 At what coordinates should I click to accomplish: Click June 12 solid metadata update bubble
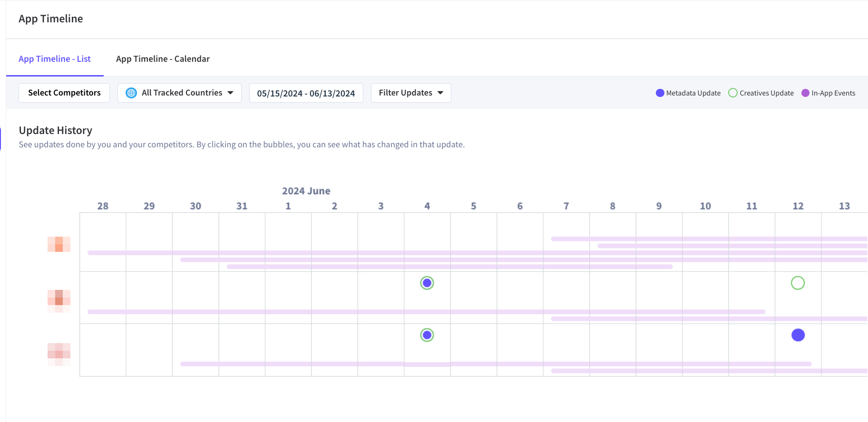pyautogui.click(x=798, y=336)
